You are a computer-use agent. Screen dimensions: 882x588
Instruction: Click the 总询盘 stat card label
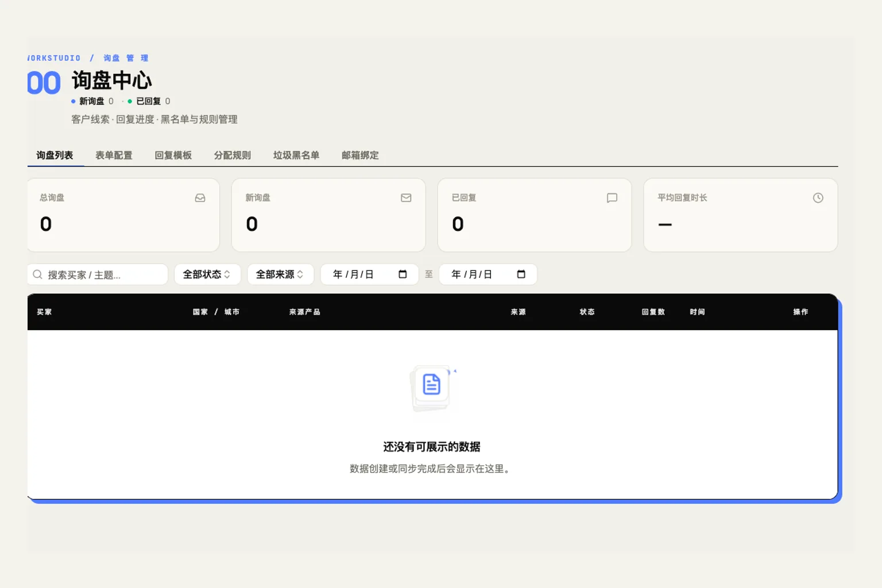(52, 198)
